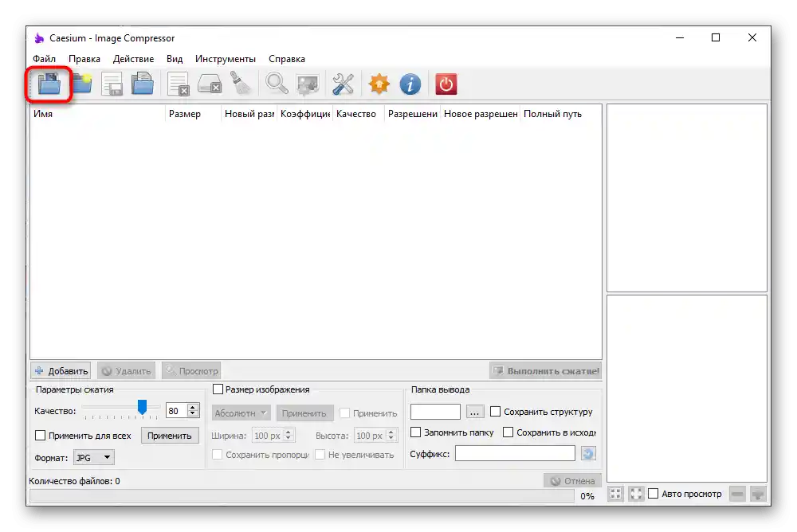Toggle the Не увеличивать checkbox
797x532 pixels.
(x=320, y=455)
